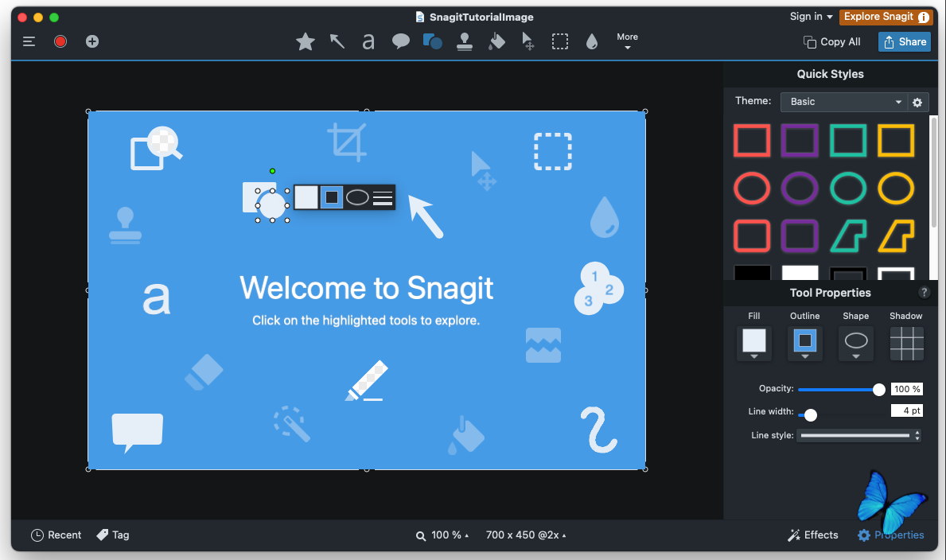Open the More tools dropdown
Image resolution: width=946 pixels, height=560 pixels.
click(628, 41)
